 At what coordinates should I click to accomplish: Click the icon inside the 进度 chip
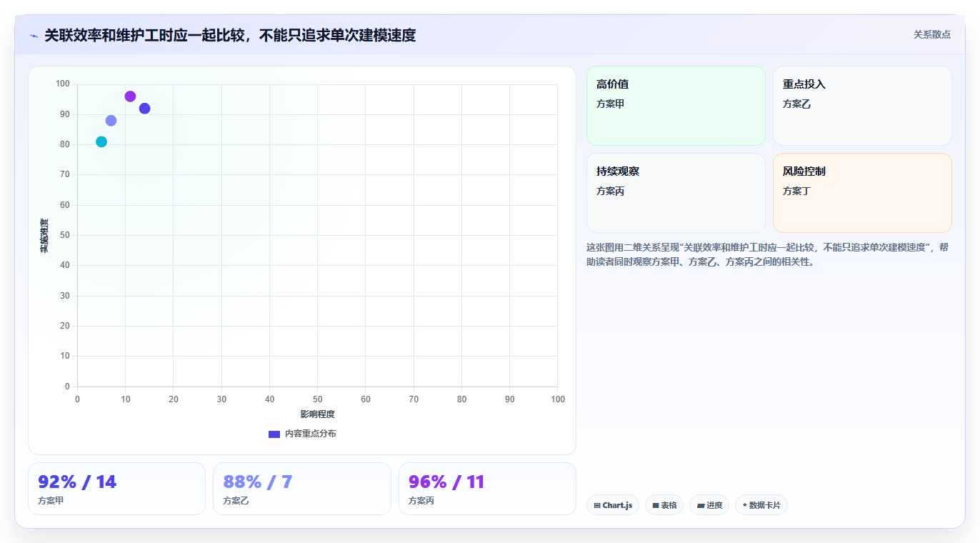701,506
